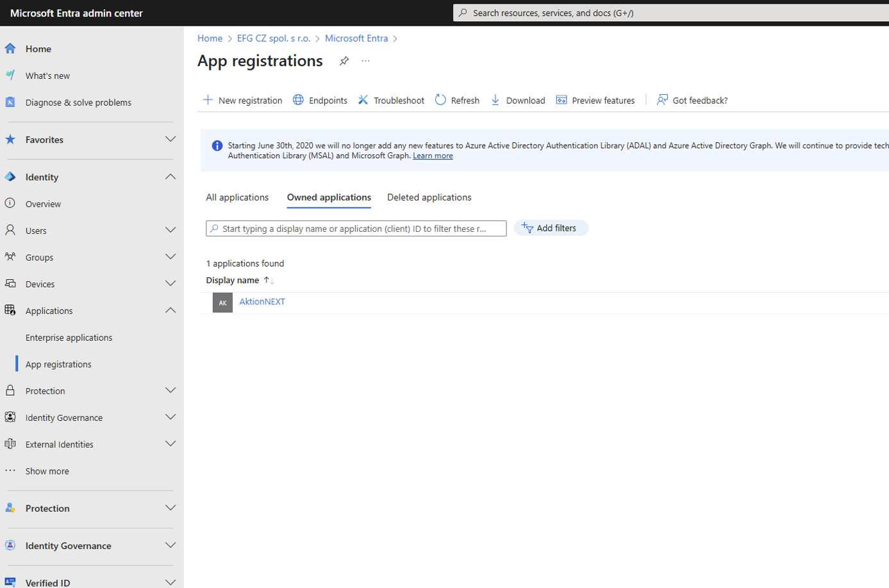Click the AK application avatar thumbnail
The height and width of the screenshot is (588, 889).
click(x=222, y=302)
